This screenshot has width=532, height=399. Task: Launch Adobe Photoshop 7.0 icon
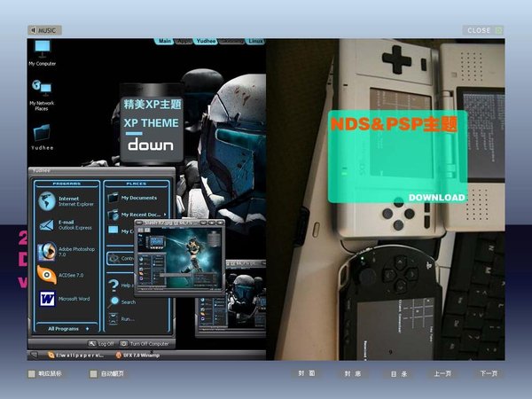tap(47, 252)
